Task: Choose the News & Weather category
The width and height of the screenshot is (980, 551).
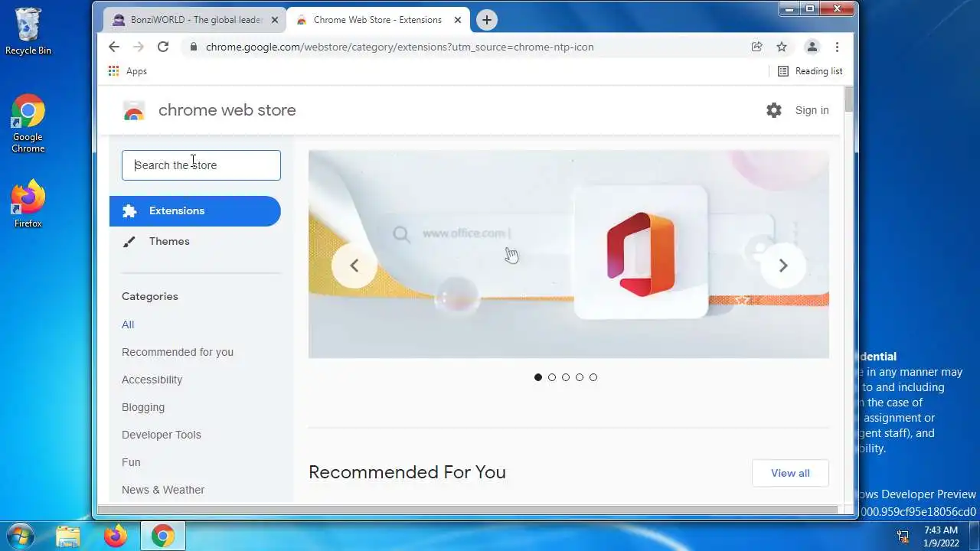Action: pyautogui.click(x=163, y=490)
